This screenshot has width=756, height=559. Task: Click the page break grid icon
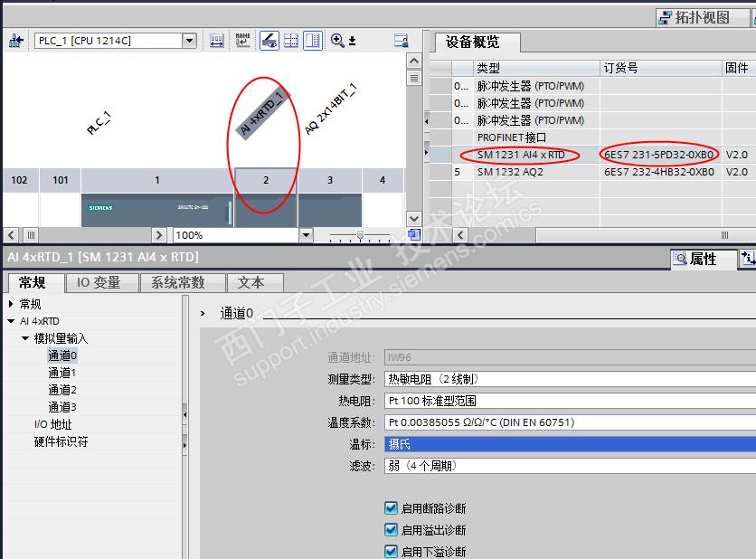(x=290, y=41)
